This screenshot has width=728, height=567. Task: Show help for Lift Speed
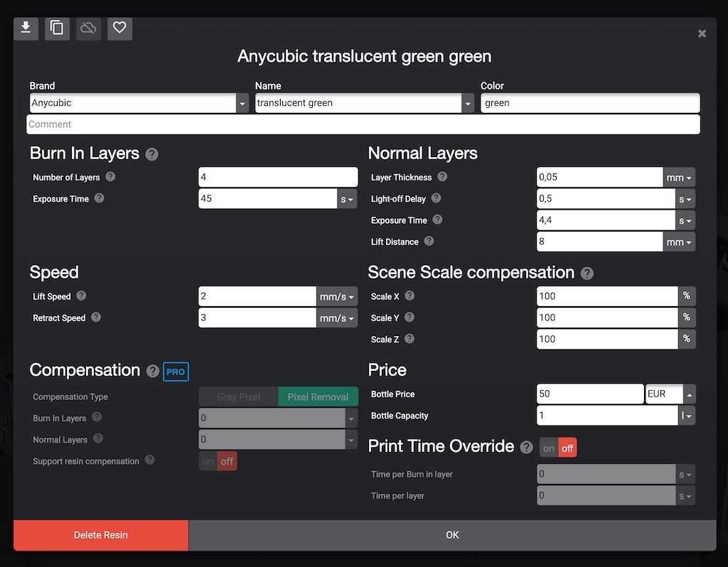81,296
